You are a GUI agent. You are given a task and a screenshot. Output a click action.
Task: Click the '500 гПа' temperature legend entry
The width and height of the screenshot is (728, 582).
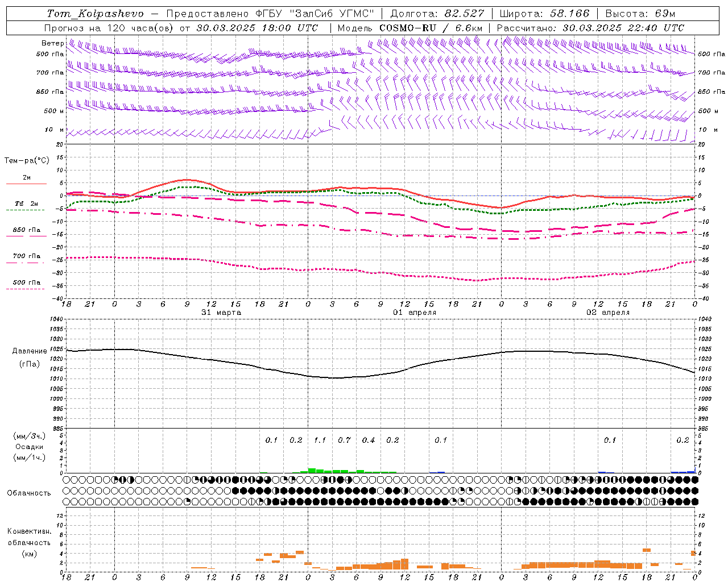tap(27, 282)
